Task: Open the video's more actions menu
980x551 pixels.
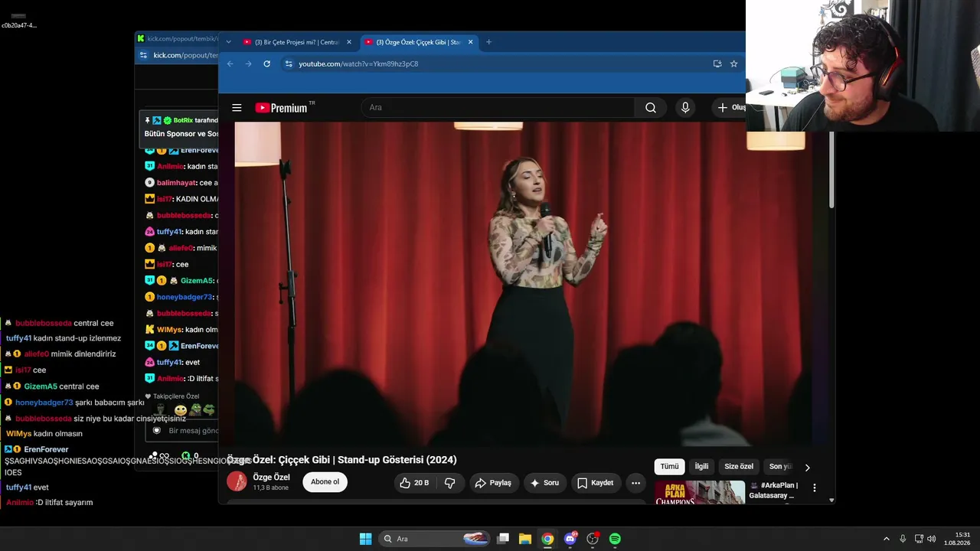Action: coord(635,483)
